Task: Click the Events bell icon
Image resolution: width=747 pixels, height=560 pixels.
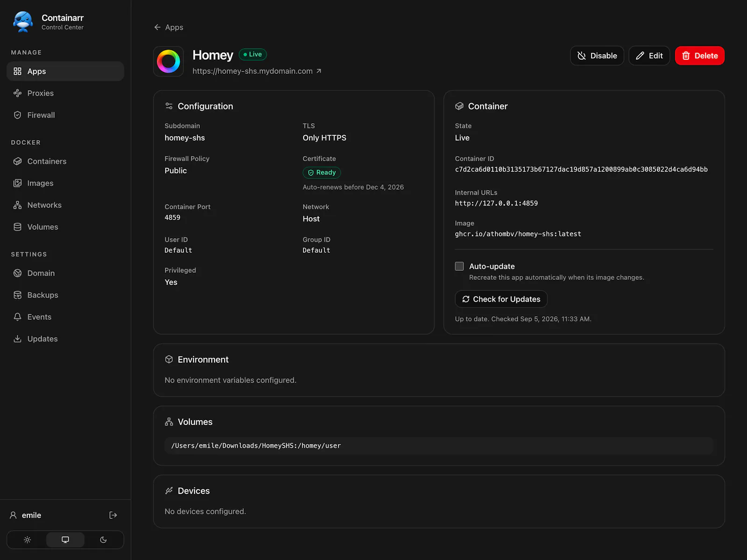Action: 17,317
